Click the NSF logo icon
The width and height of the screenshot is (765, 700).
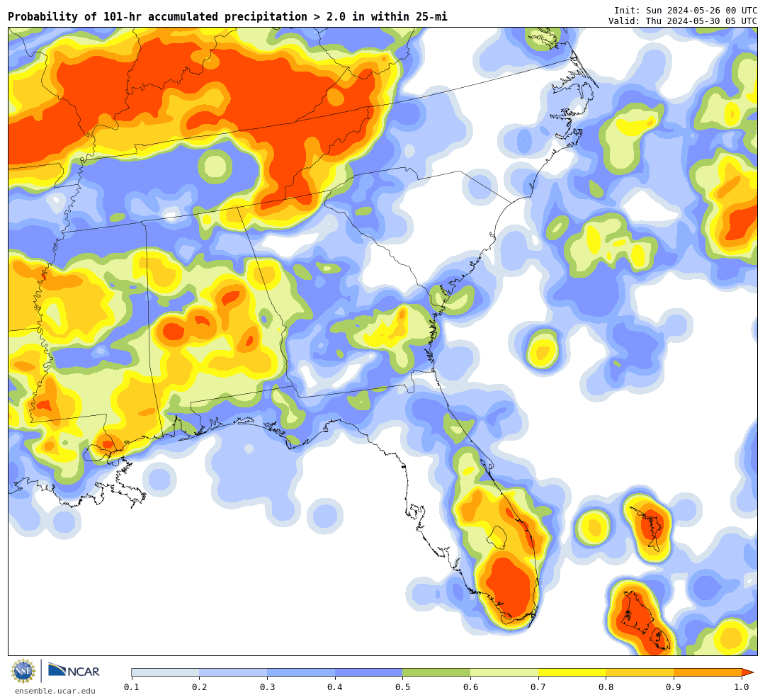coord(23,671)
